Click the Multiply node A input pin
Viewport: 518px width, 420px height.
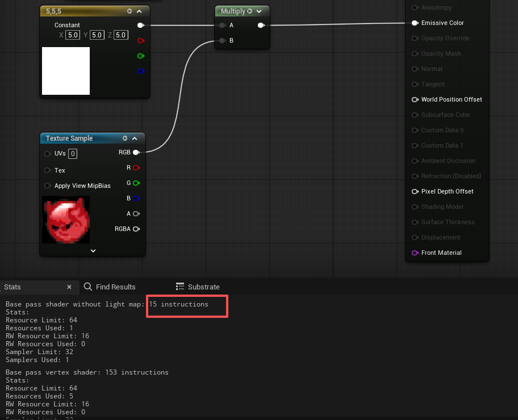click(222, 25)
